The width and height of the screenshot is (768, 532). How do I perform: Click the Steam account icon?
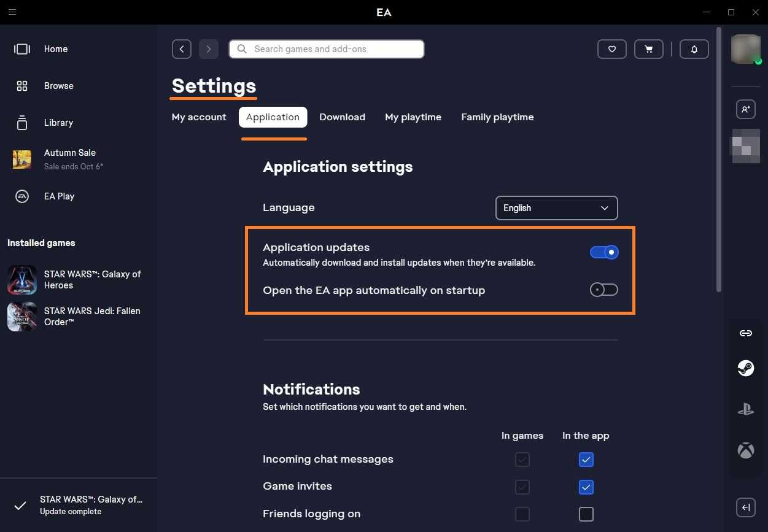(745, 368)
